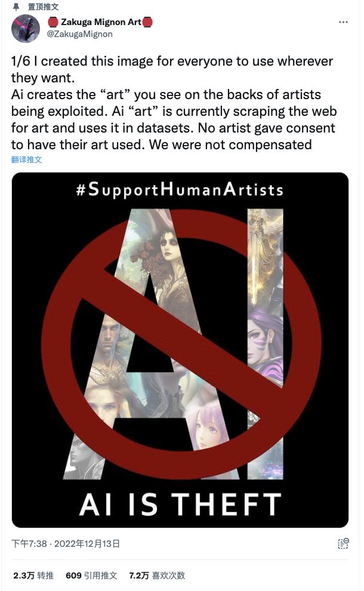Click the 下午7:38 timestamp
The width and height of the screenshot is (364, 591).
point(29,543)
